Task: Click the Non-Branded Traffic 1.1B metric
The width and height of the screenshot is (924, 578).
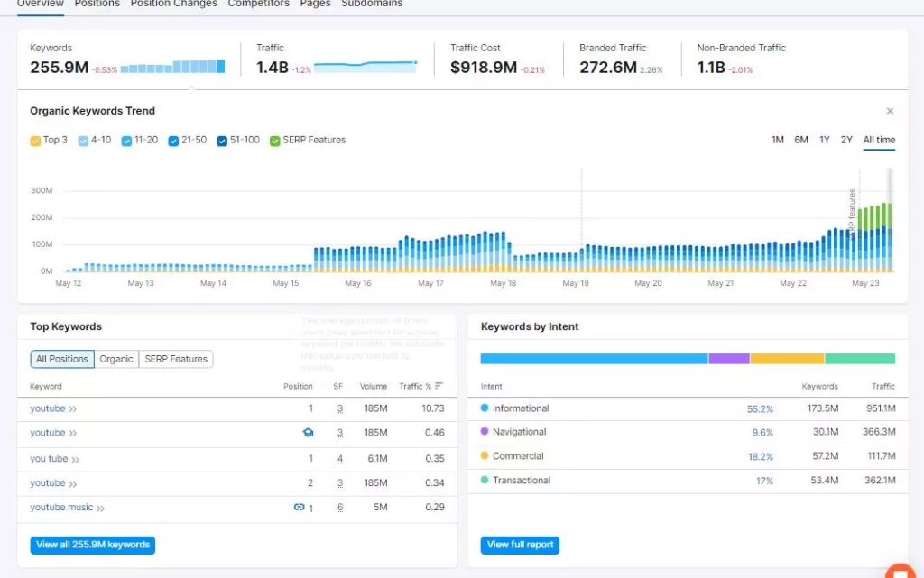Action: click(711, 67)
